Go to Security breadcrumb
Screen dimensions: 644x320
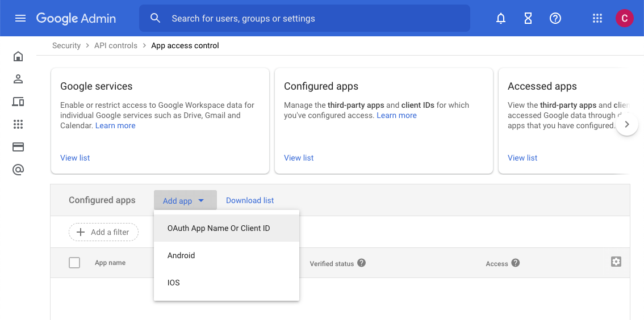[66, 45]
